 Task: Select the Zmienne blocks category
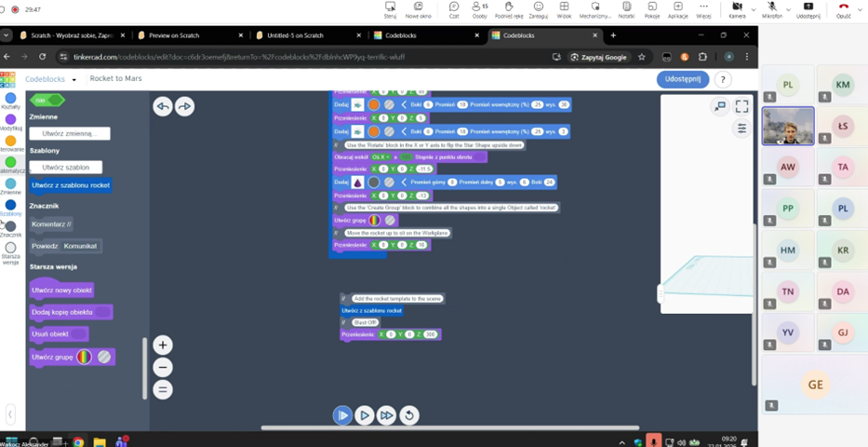coord(10,183)
